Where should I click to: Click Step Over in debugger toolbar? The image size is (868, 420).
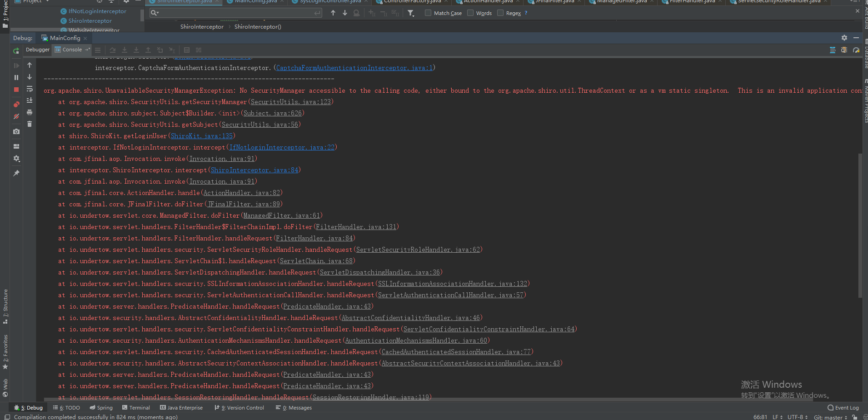click(113, 50)
